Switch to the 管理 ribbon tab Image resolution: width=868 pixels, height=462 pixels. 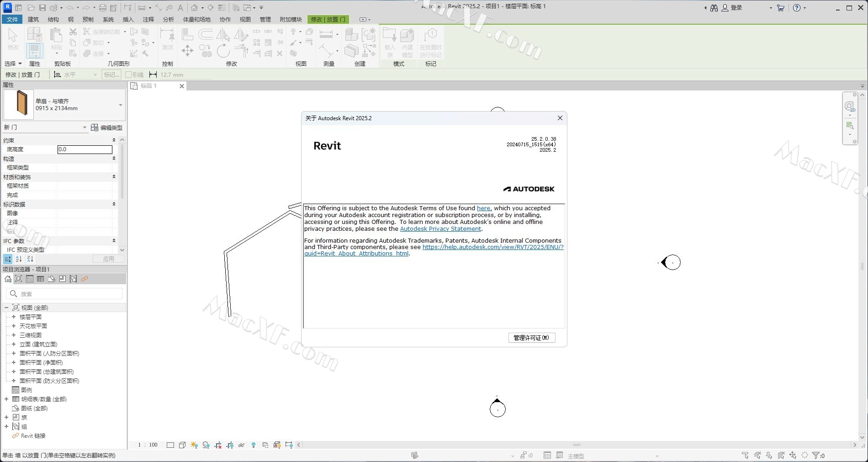point(265,19)
